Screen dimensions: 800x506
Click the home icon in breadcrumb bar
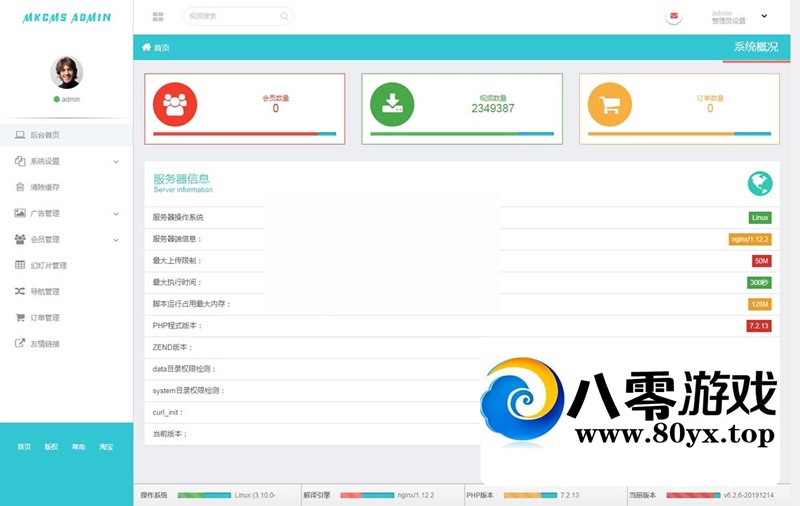coord(146,47)
